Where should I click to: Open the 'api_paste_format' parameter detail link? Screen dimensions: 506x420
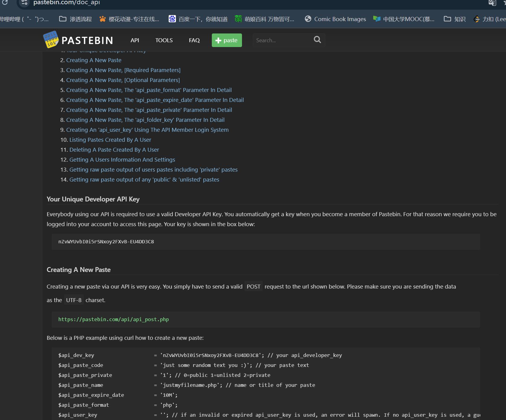pos(149,90)
